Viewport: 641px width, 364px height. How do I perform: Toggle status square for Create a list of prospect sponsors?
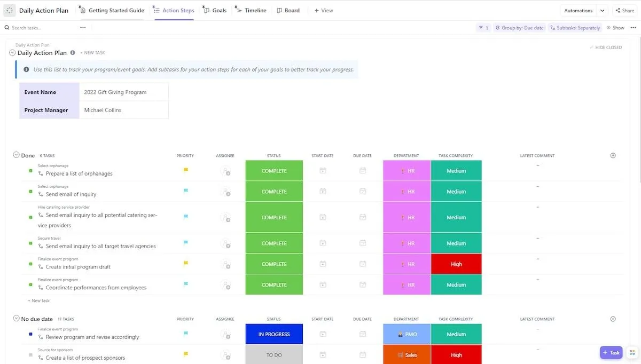point(30,355)
